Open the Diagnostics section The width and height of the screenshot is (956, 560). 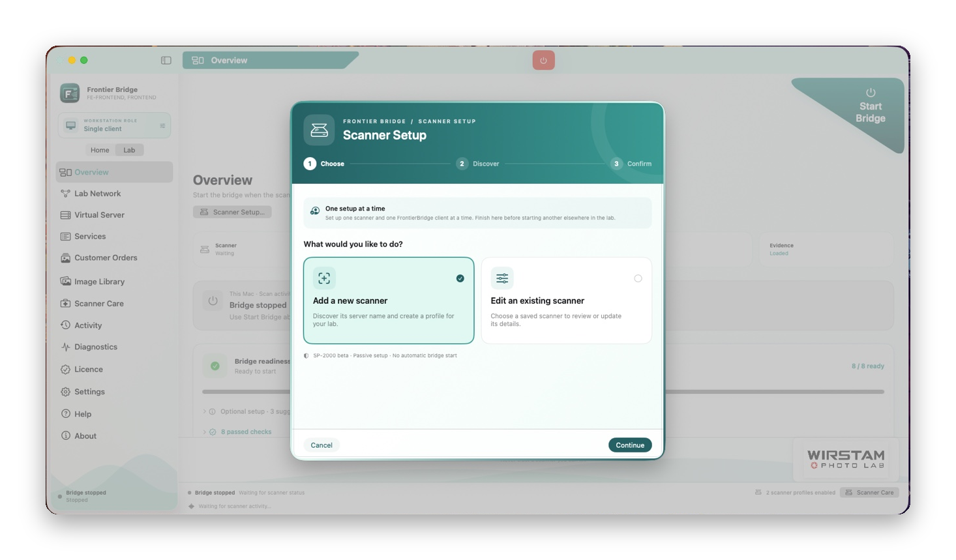click(114, 347)
